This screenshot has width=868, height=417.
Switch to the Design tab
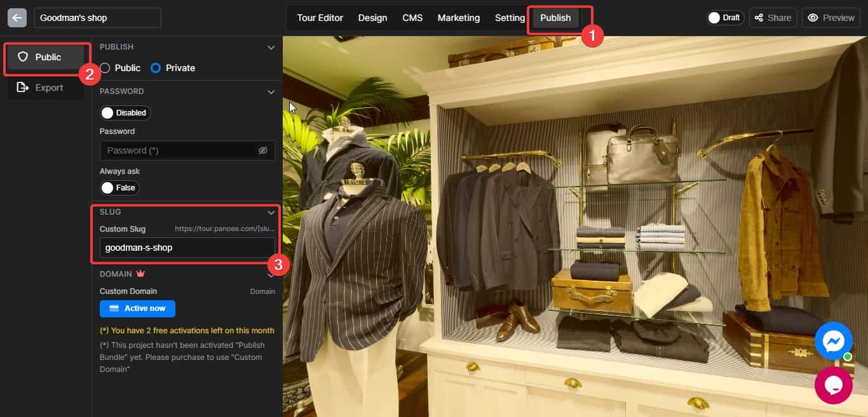click(372, 18)
